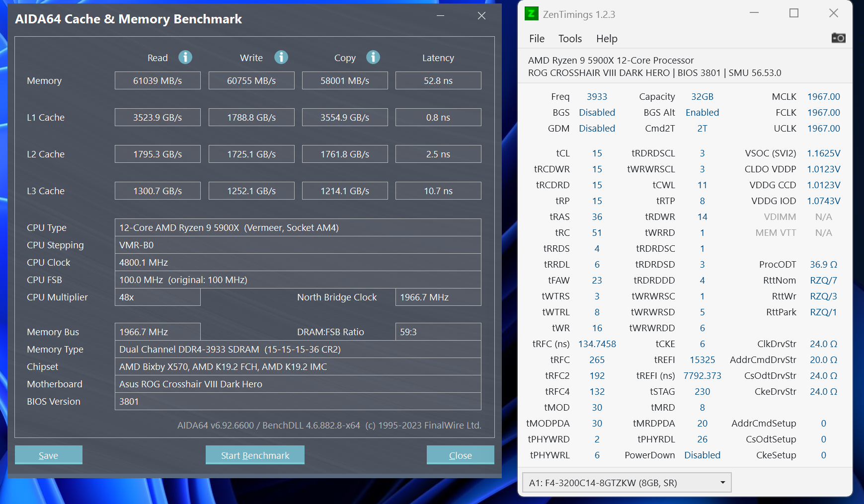This screenshot has height=504, width=864.
Task: Click the Close button in AIDA64 window
Action: [x=461, y=455]
